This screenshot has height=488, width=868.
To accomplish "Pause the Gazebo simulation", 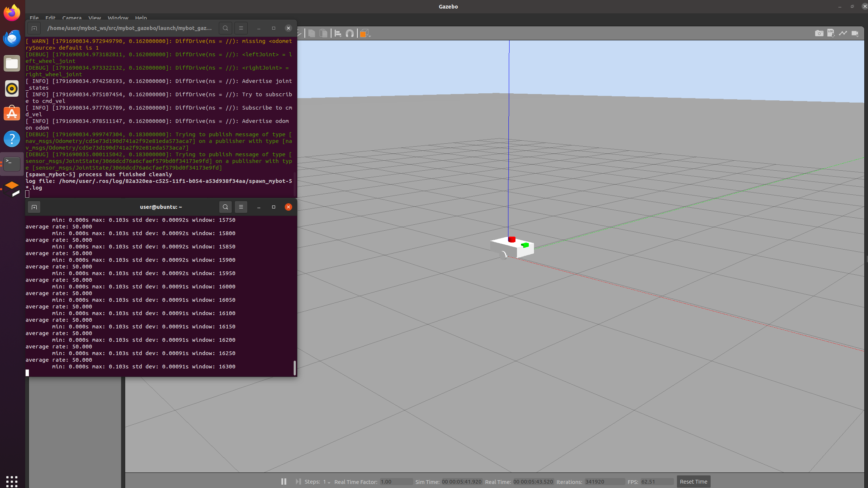I will (284, 481).
